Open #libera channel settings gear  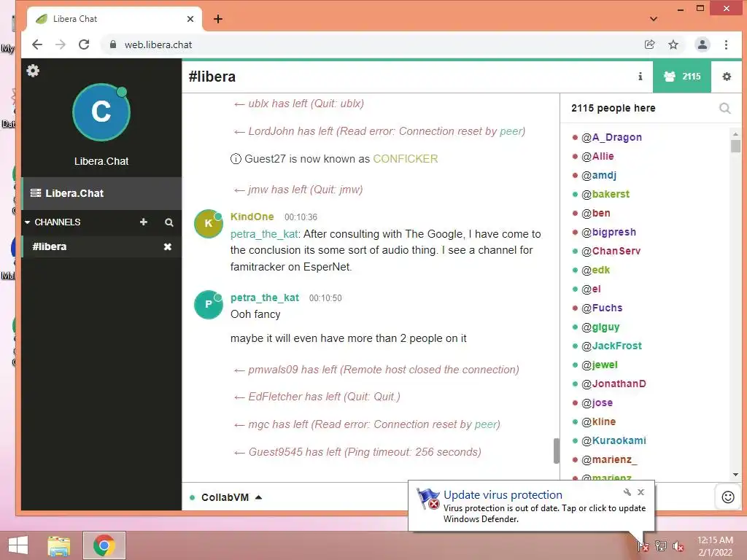(727, 76)
